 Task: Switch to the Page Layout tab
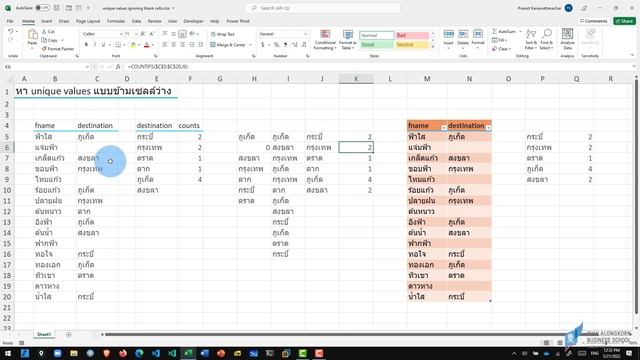coord(88,21)
